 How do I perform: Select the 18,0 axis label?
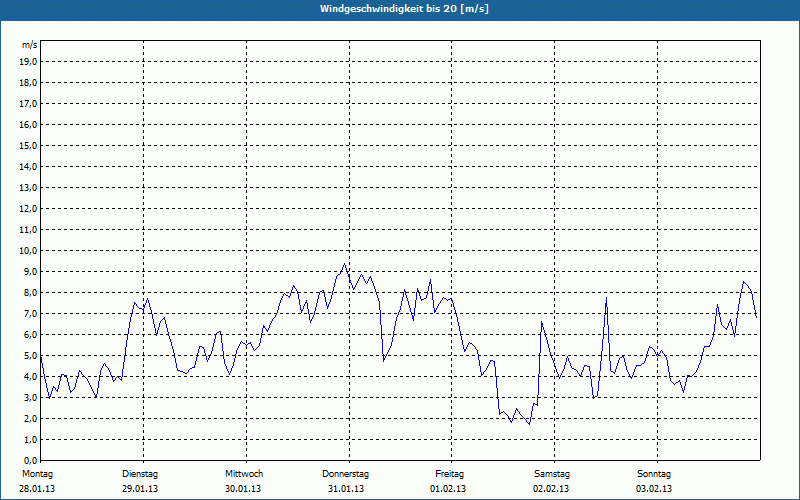tap(29, 83)
